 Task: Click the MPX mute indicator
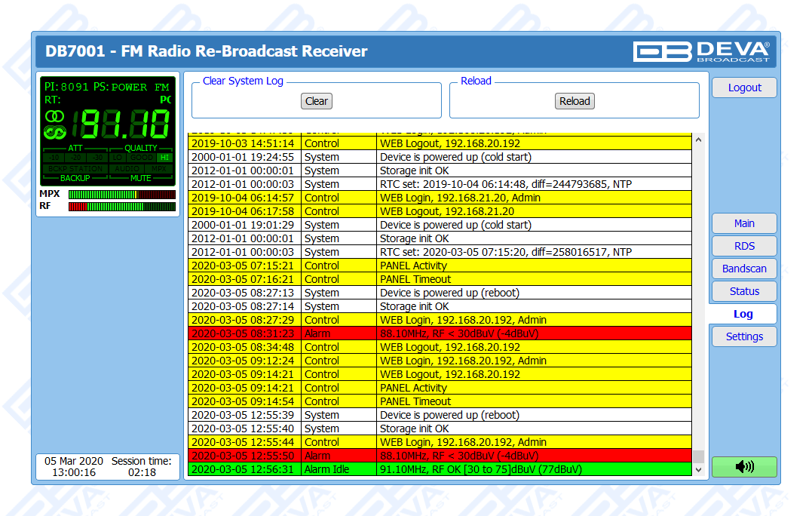(160, 168)
